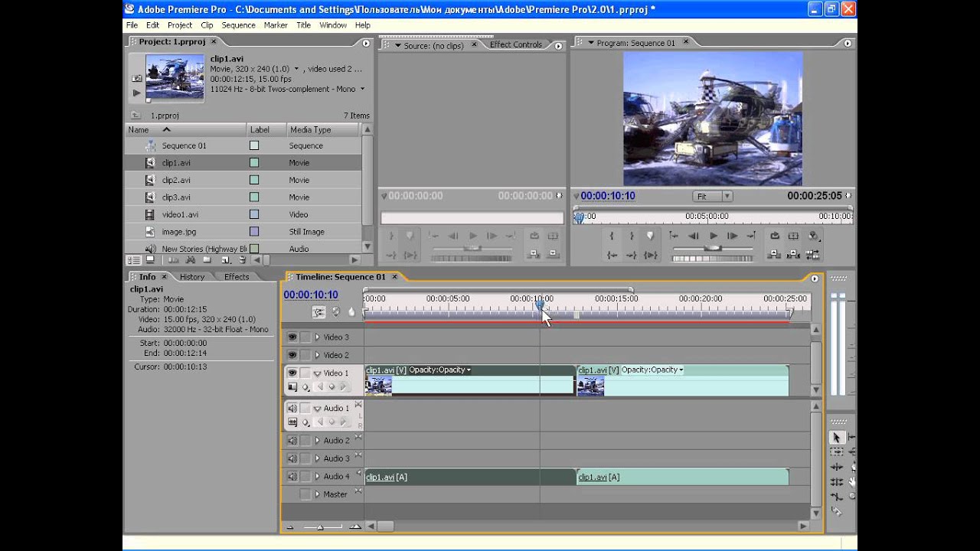Play the sequence in Program monitor
This screenshot has height=551, width=980.
coord(714,236)
